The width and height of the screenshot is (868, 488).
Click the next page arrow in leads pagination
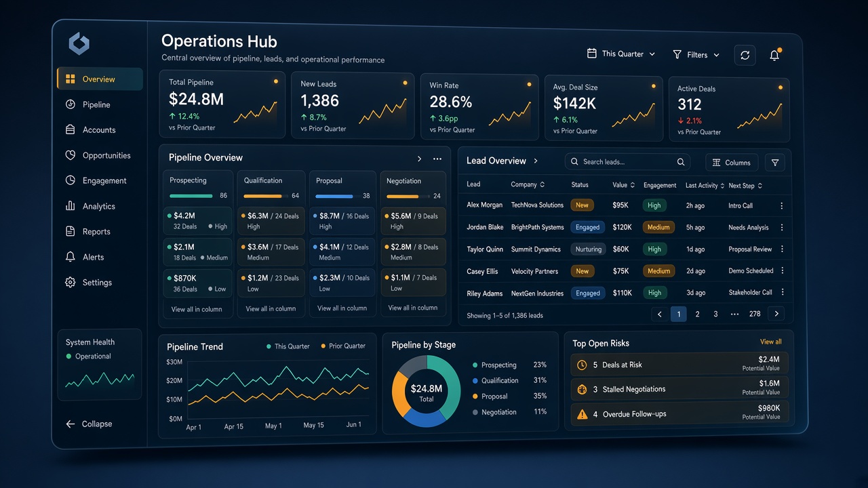click(776, 314)
